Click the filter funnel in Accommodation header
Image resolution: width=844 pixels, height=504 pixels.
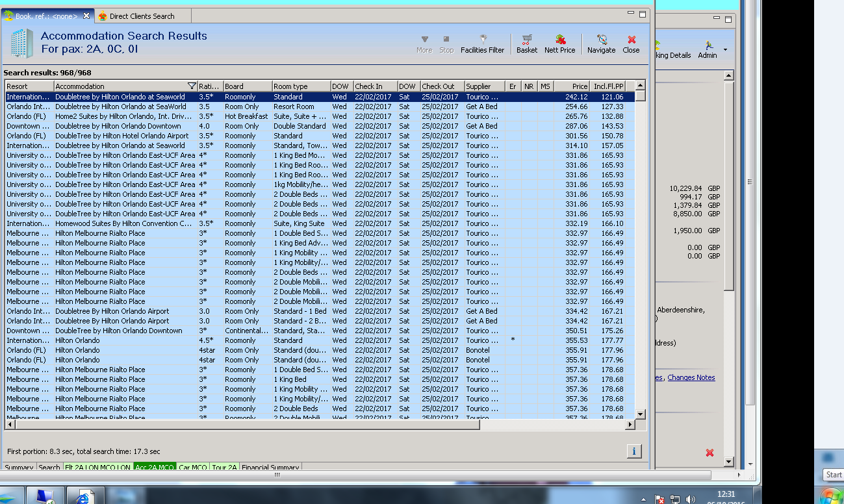192,86
